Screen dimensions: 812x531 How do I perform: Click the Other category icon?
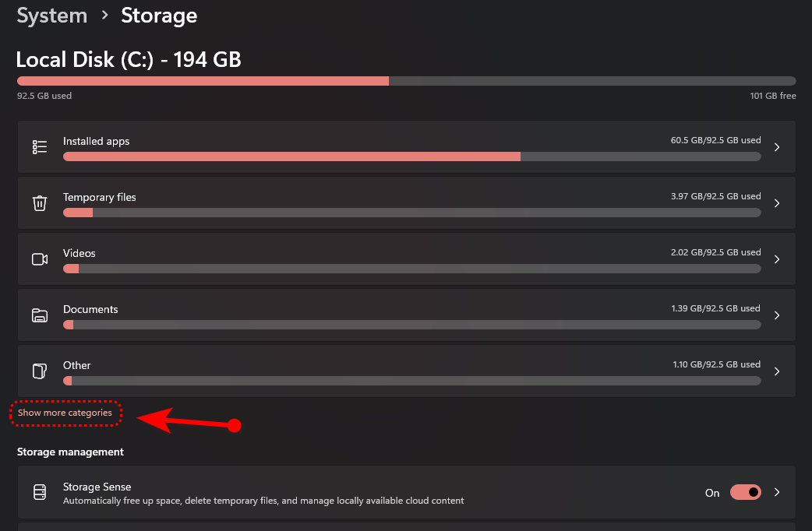40,371
